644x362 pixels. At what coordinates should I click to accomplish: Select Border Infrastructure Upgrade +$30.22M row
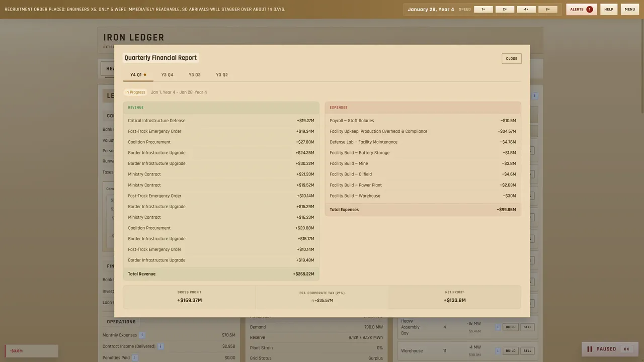click(221, 163)
